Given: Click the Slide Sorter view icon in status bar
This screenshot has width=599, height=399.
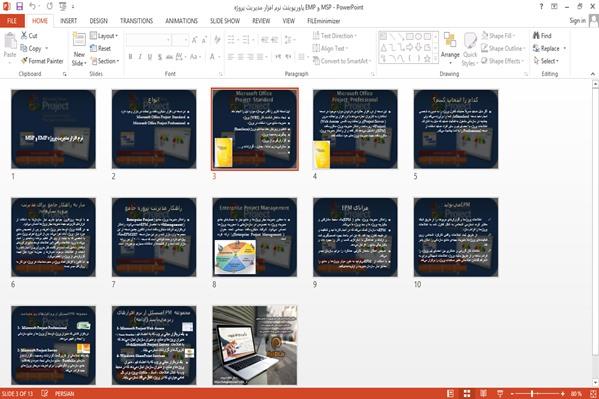Looking at the screenshot, I should click(x=467, y=394).
